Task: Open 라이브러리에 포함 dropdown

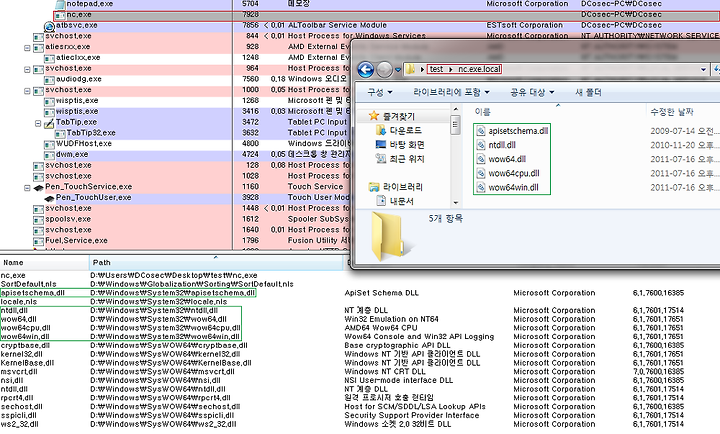Action: pyautogui.click(x=451, y=92)
